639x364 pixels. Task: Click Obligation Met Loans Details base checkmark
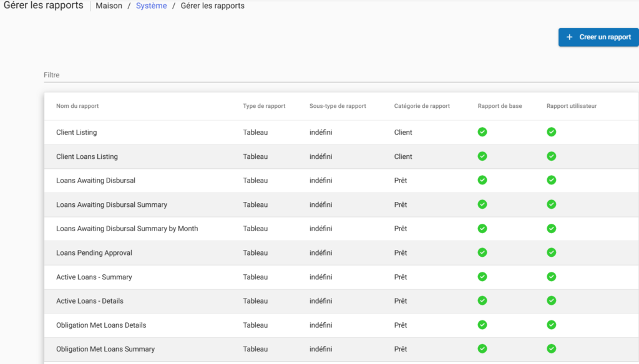482,325
